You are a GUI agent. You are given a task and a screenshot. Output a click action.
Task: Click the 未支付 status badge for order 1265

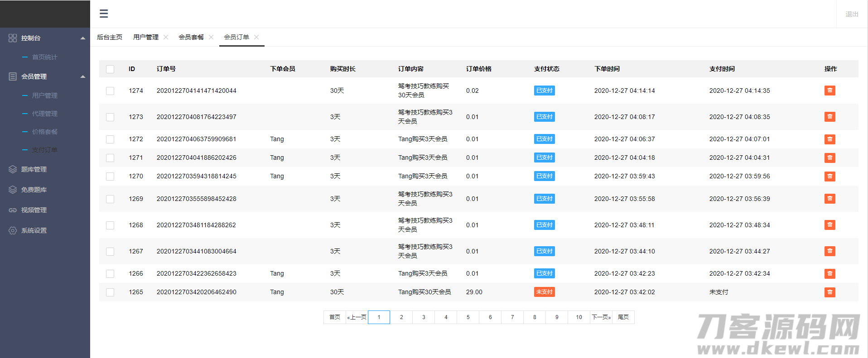point(545,292)
